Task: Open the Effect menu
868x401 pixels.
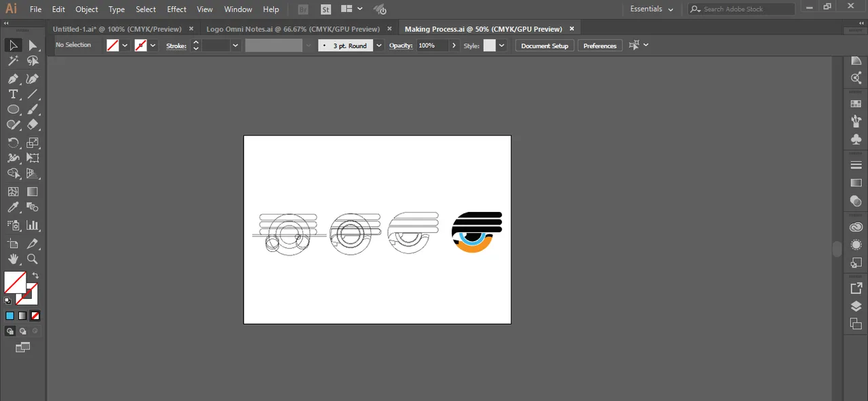Action: 177,9
